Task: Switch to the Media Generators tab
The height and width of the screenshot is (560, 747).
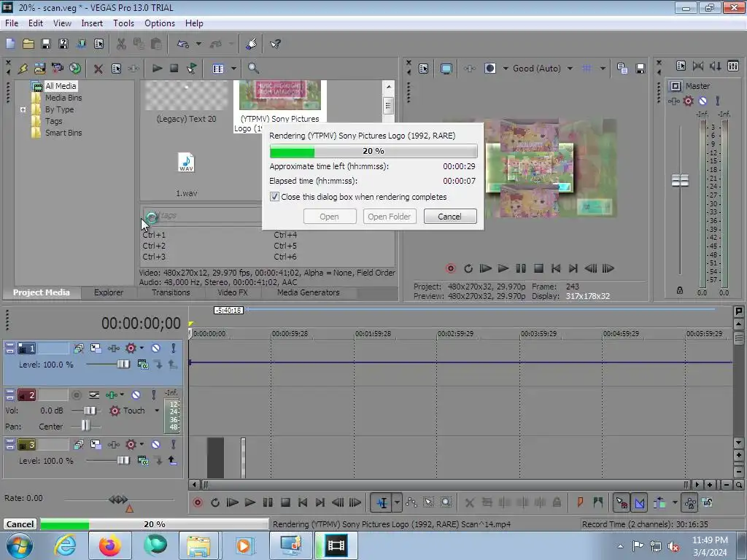Action: click(309, 292)
